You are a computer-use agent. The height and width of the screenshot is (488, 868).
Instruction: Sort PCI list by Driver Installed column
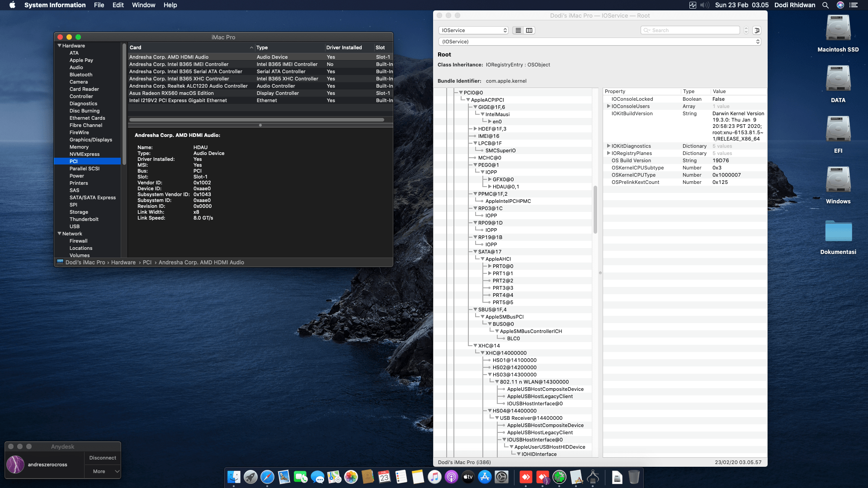[349, 47]
